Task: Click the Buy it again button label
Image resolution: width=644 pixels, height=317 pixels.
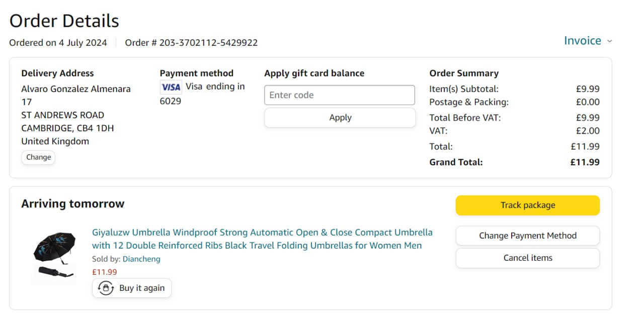Action: (142, 288)
